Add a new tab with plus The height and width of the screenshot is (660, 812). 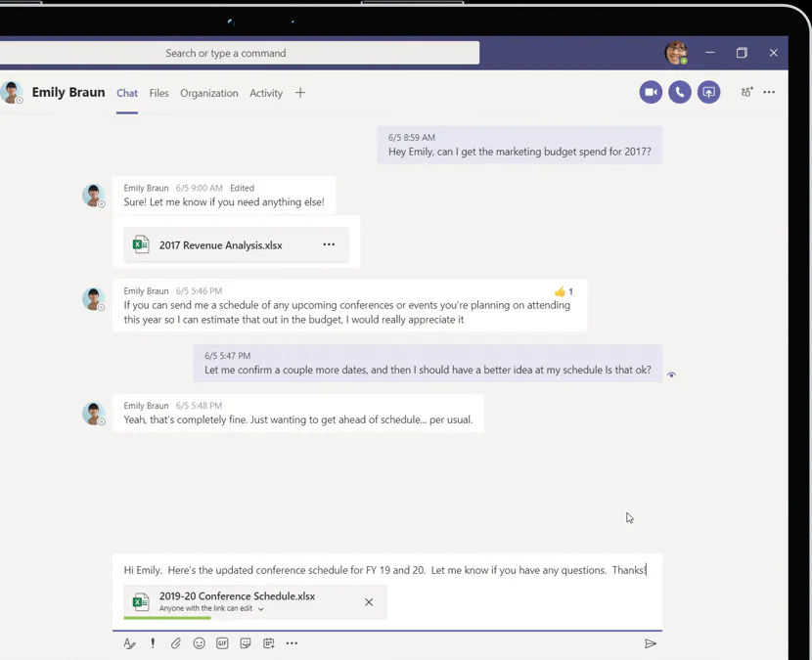[x=300, y=93]
